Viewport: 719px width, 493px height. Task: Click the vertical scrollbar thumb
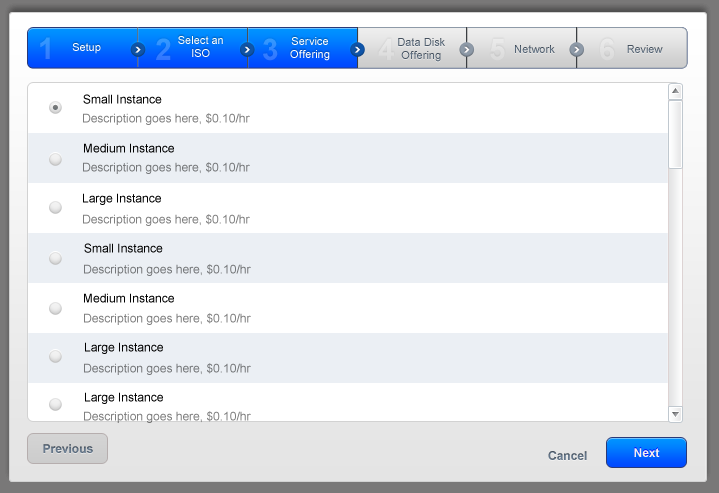click(675, 134)
